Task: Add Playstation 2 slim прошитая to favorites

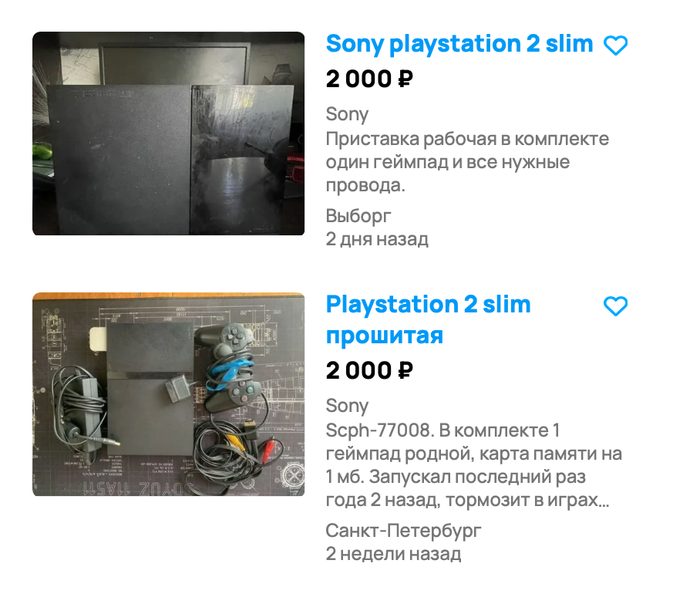Action: [616, 306]
